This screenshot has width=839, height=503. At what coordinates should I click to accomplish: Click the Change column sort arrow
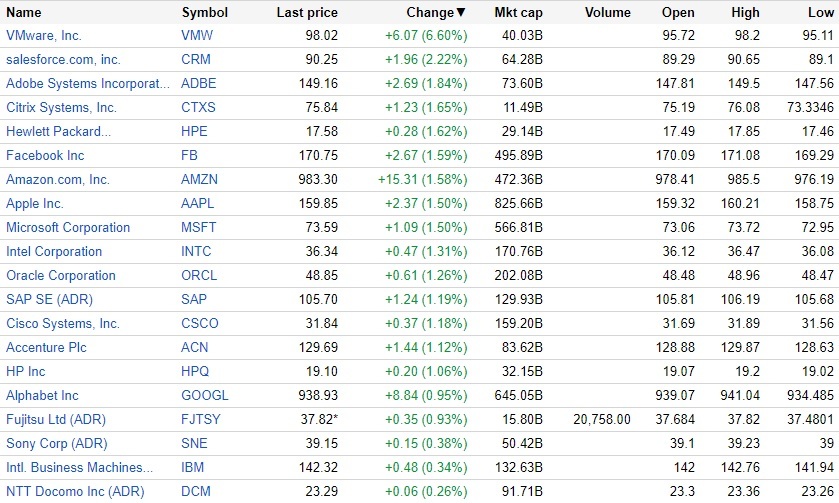(461, 13)
